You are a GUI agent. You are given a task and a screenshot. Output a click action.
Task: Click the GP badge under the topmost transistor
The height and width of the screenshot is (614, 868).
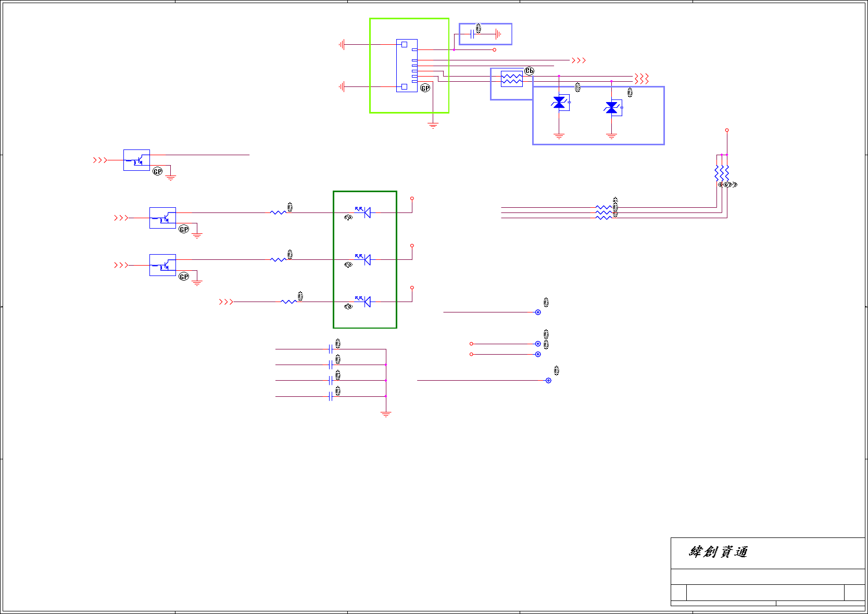click(157, 171)
